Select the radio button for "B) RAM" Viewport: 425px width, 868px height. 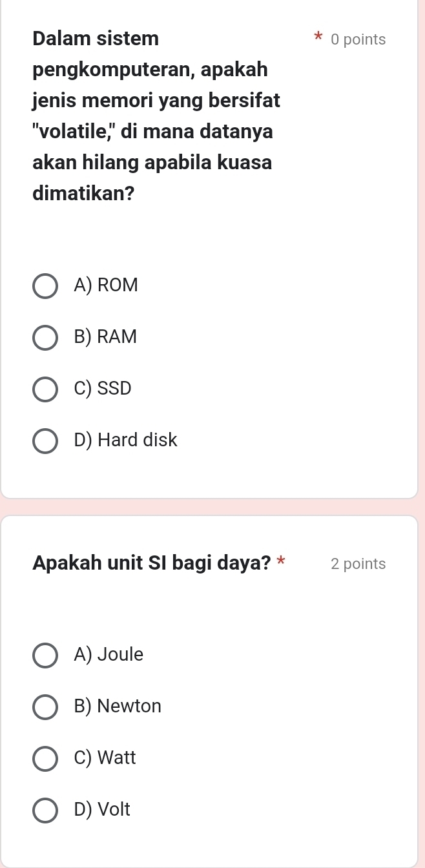coord(45,338)
